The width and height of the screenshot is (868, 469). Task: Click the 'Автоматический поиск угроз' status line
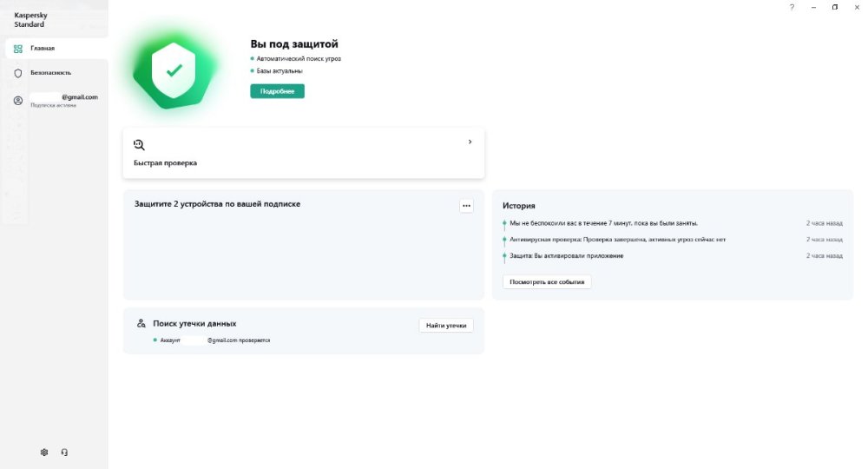(x=298, y=58)
